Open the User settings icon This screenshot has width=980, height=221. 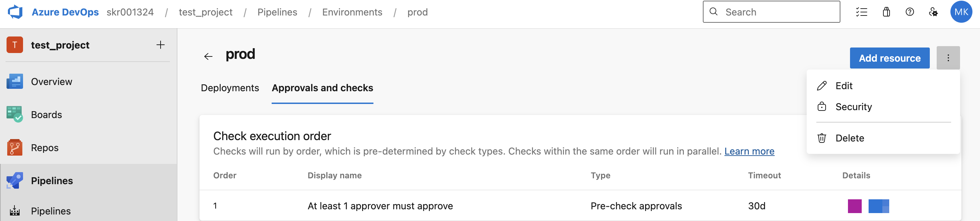(x=933, y=12)
